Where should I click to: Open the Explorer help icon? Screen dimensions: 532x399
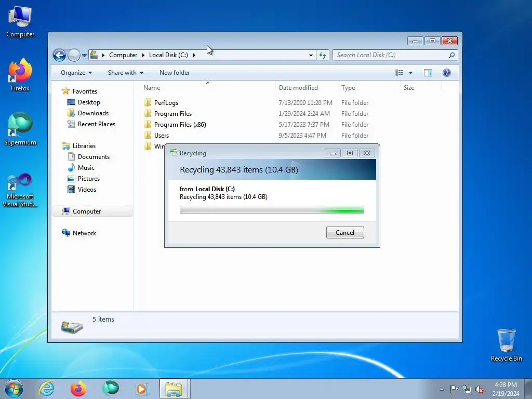click(447, 73)
